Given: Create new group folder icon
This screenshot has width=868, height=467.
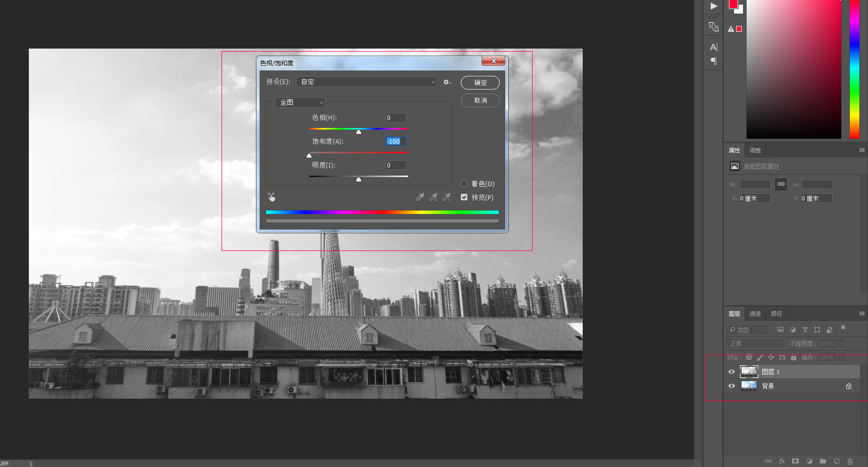Looking at the screenshot, I should point(823,461).
